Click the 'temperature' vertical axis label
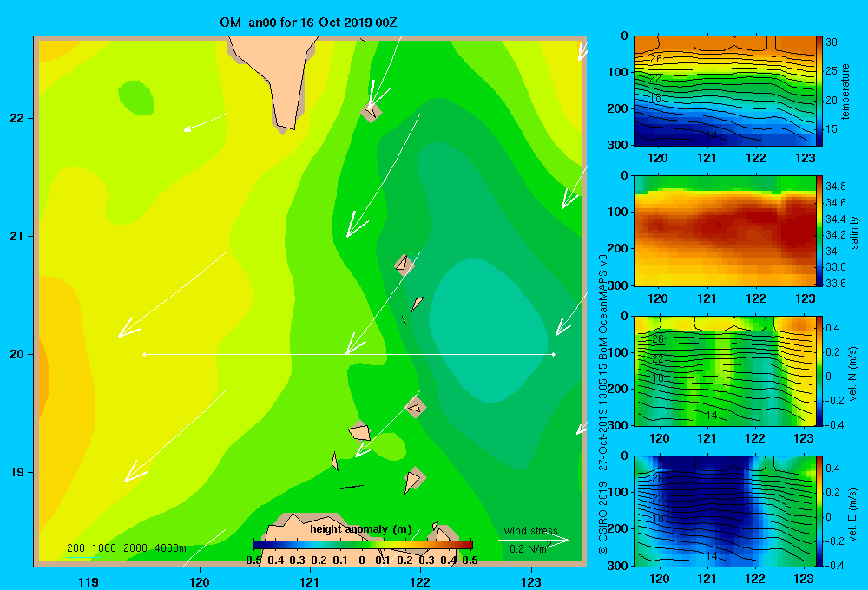Viewport: 868px width, 590px height. (x=845, y=91)
